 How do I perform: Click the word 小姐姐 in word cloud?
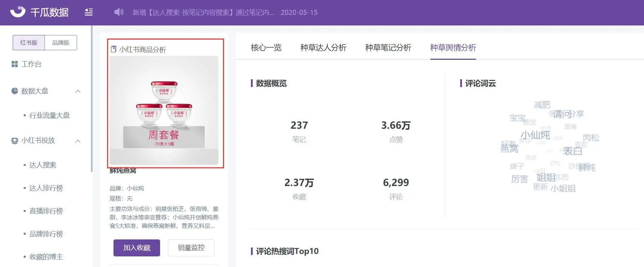pos(563,188)
